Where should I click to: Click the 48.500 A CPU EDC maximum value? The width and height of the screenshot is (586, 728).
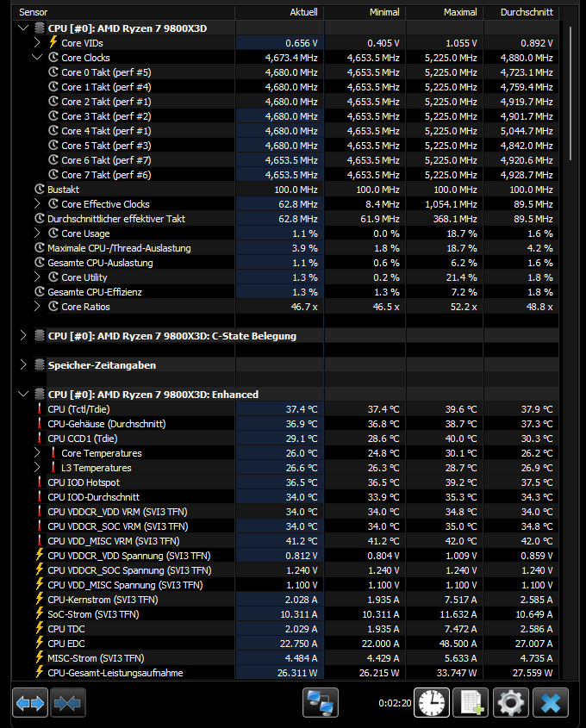tap(456, 644)
